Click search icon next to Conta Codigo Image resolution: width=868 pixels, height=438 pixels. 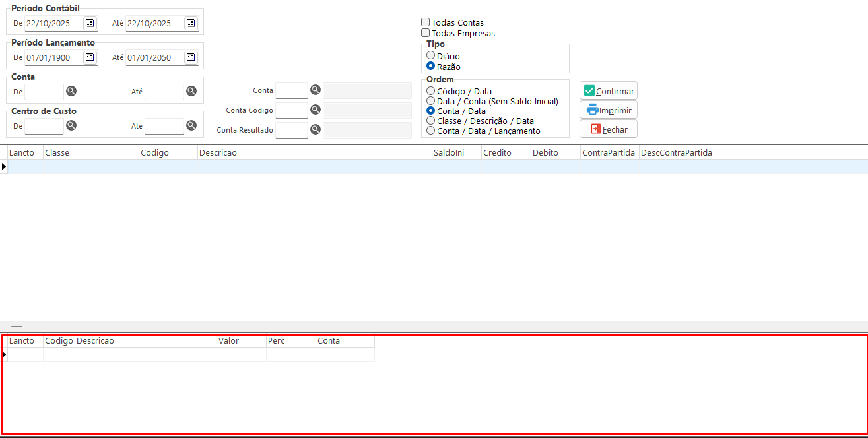[316, 109]
